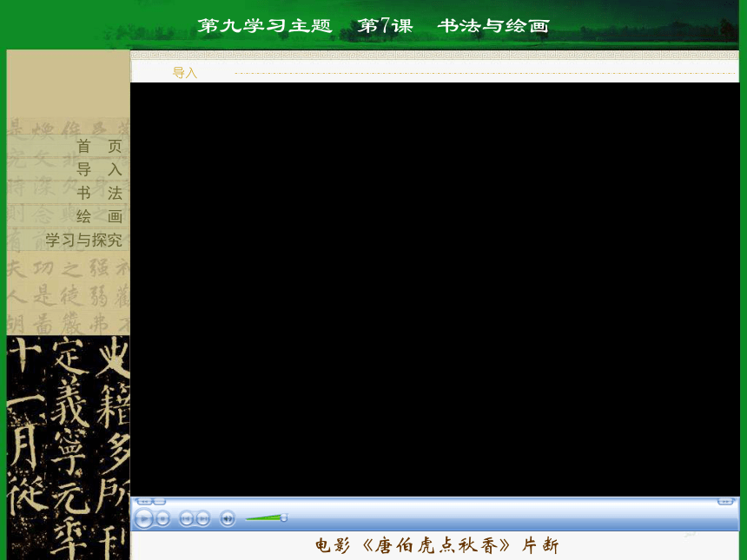Click the rewind button above the play control
This screenshot has height=560, width=747.
[x=144, y=502]
